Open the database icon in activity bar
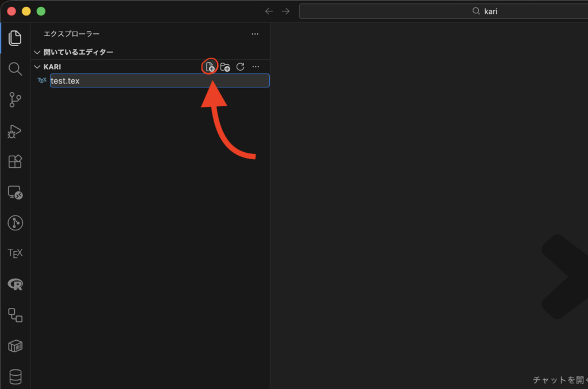The height and width of the screenshot is (389, 588). 15,376
